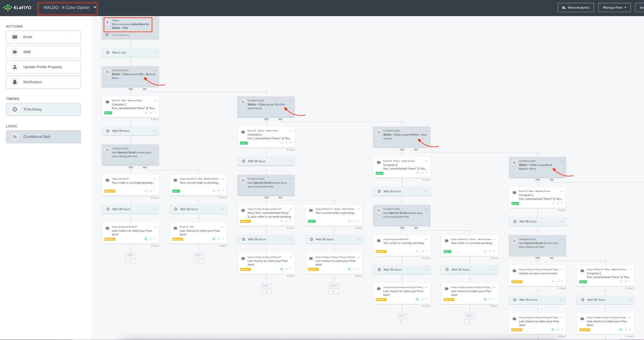Open options menu on Wait 2 min
This screenshot has width=644, height=340.
[154, 52]
